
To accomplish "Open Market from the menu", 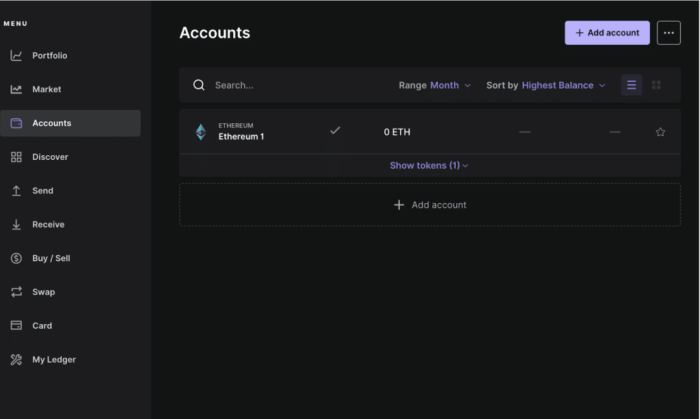I will tap(46, 89).
